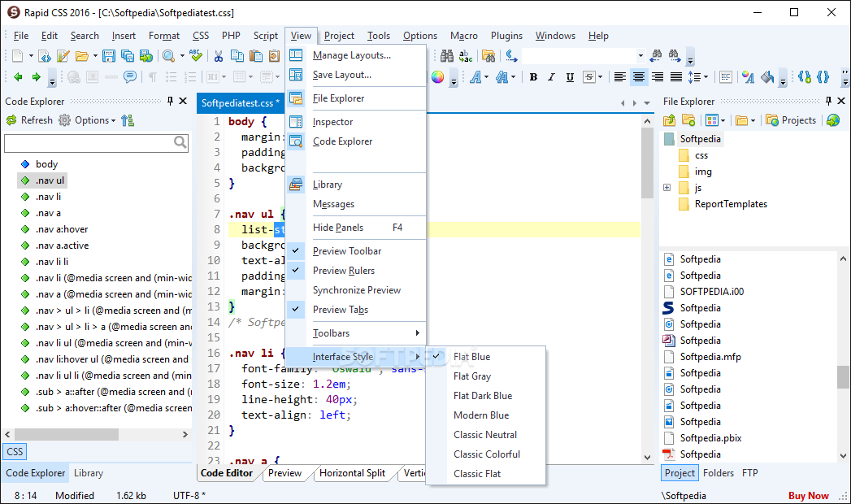Switch to the Preview tab

(x=285, y=473)
